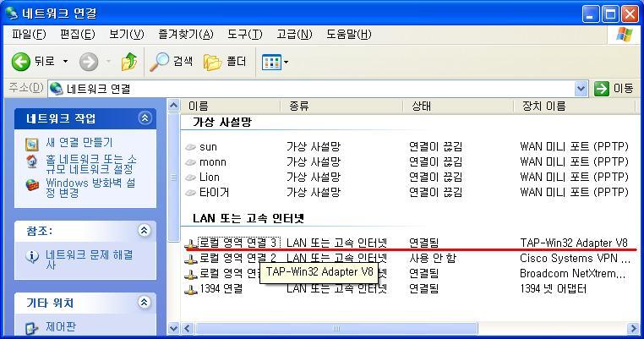644x339 pixels.
Task: Select the sun VPN connection icon
Action: tap(191, 147)
